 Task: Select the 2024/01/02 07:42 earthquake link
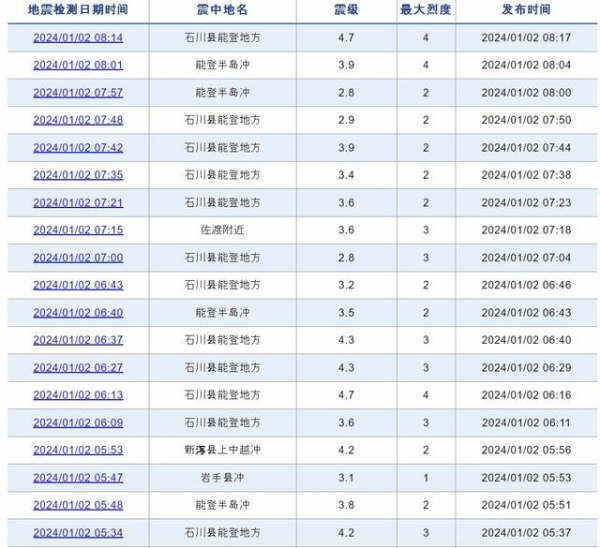tap(78, 148)
